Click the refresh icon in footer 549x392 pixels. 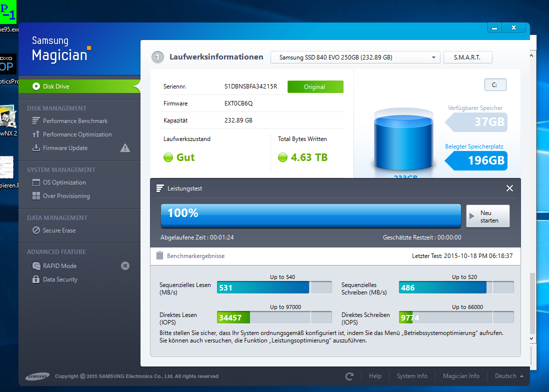pos(349,376)
